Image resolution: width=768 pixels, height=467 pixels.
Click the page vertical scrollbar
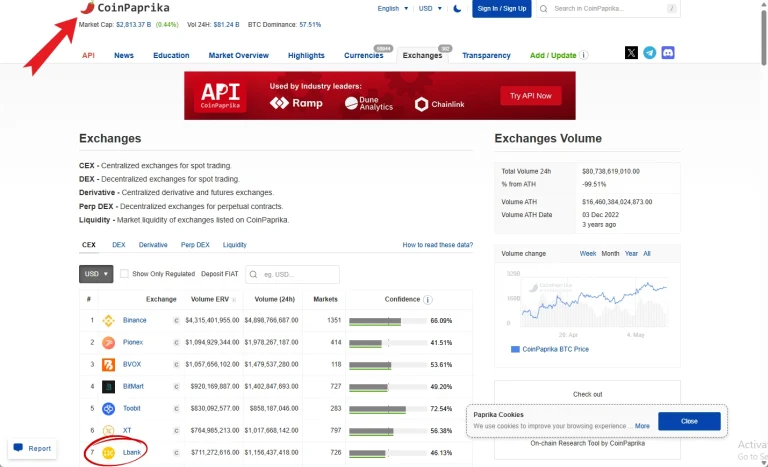point(764,38)
